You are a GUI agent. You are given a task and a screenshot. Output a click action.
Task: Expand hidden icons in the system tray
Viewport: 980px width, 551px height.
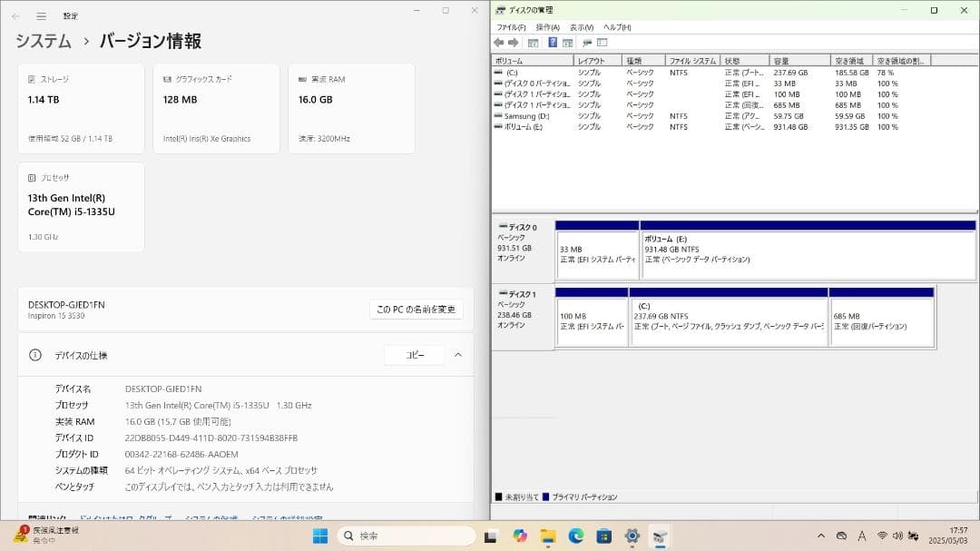coord(819,536)
